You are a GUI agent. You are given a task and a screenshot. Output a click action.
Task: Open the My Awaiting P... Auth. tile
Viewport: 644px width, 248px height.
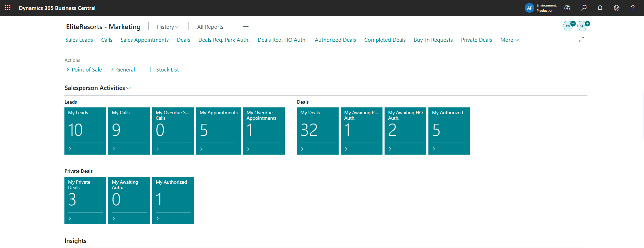(362, 131)
